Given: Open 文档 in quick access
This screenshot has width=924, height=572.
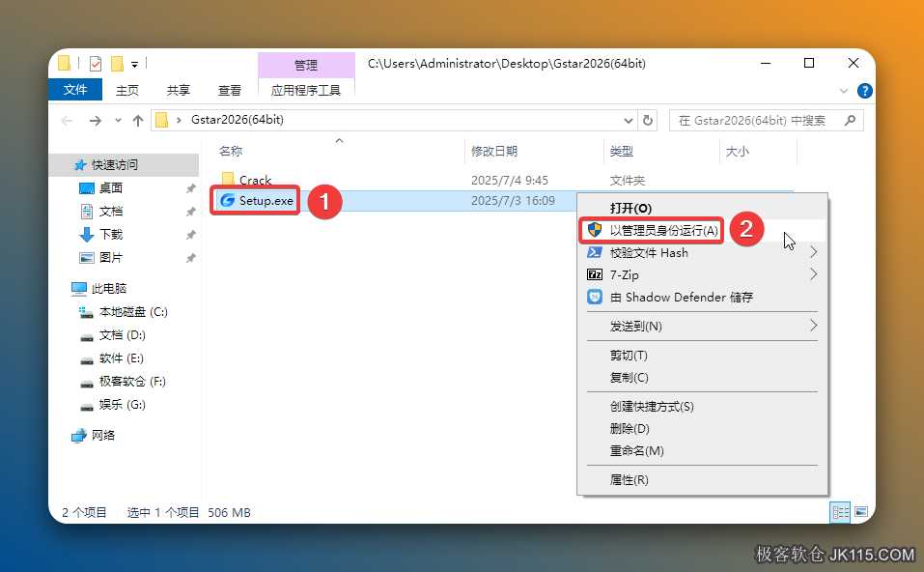Looking at the screenshot, I should tap(111, 211).
